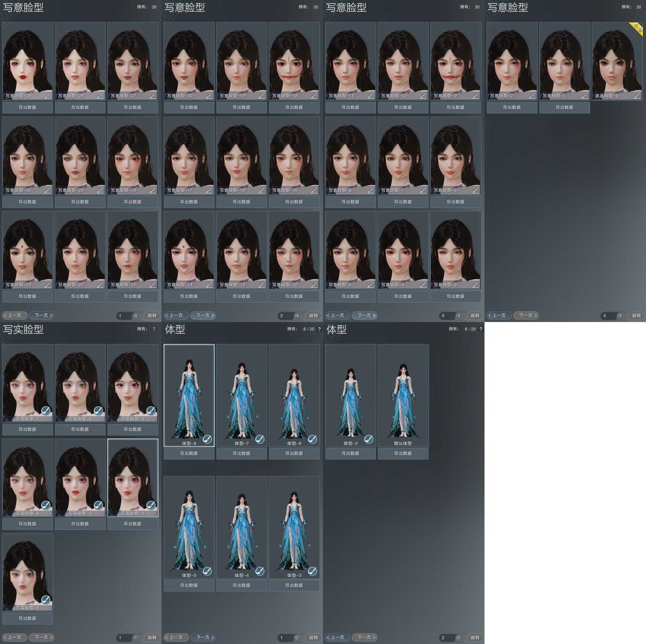
Task: Click the brush icon on 写实脸型-1
Action: point(46,599)
